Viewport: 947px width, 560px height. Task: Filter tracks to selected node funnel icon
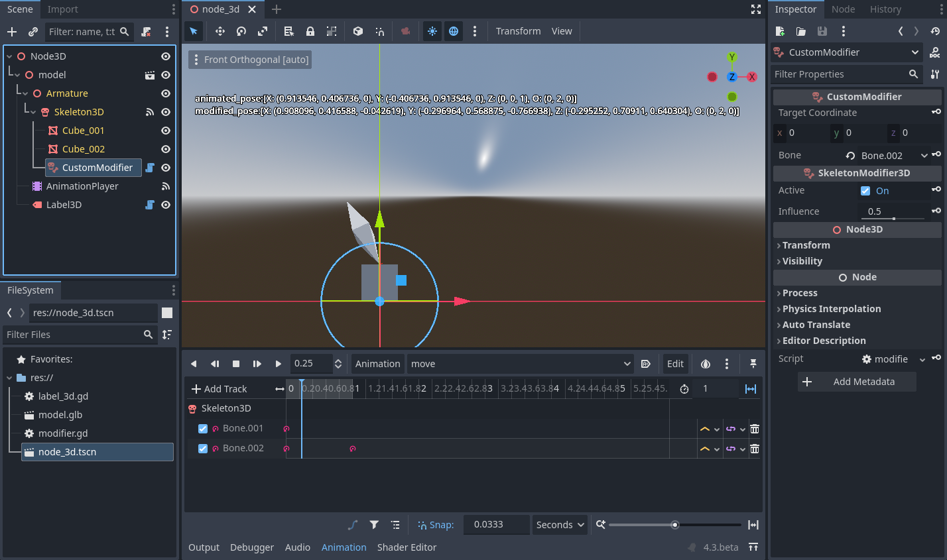pos(374,525)
